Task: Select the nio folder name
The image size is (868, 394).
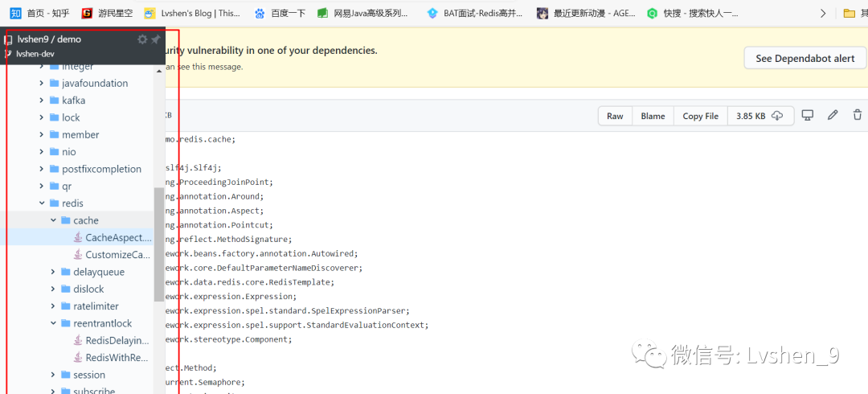Action: tap(69, 152)
